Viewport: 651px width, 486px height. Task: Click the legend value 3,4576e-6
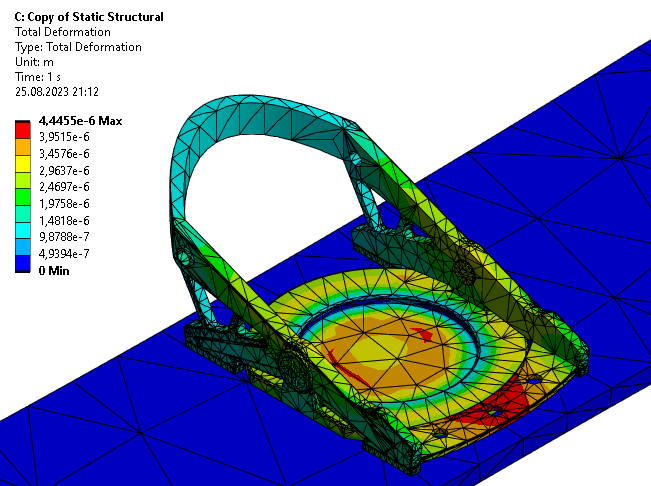[64, 154]
